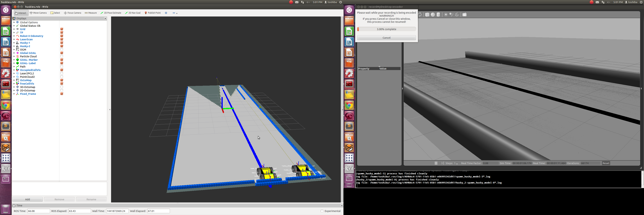
Task: Activate the 2D Nav Goal tool
Action: tap(133, 13)
